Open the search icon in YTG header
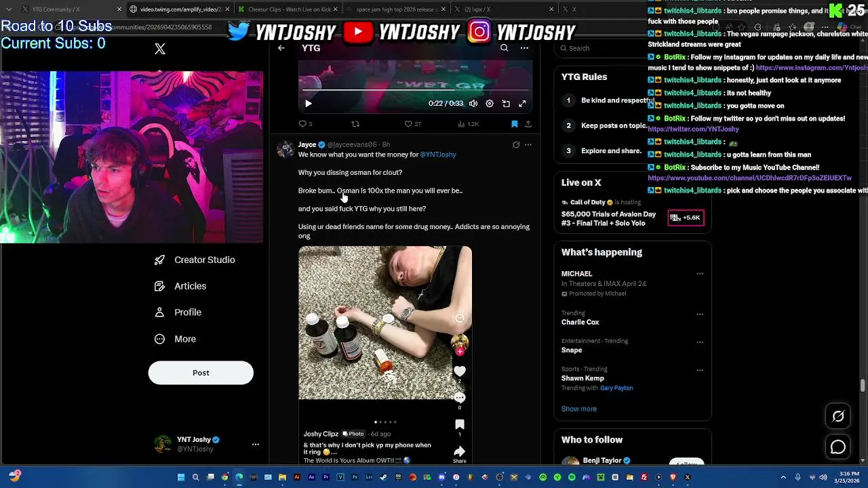 [x=504, y=48]
